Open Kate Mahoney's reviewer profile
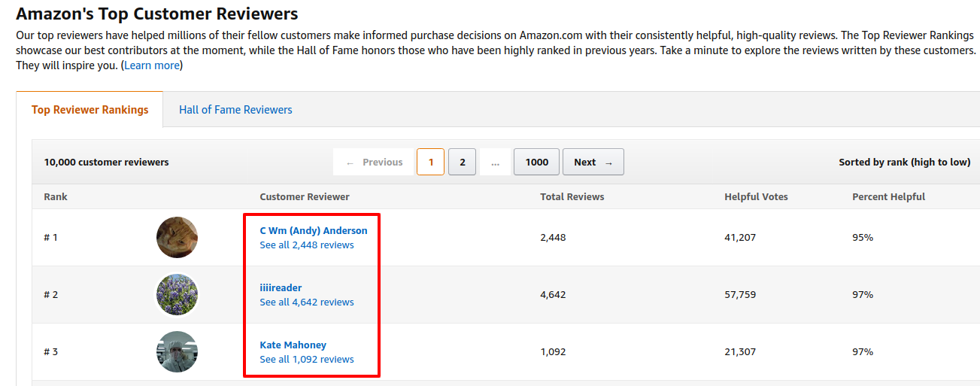The width and height of the screenshot is (980, 386). coord(293,345)
